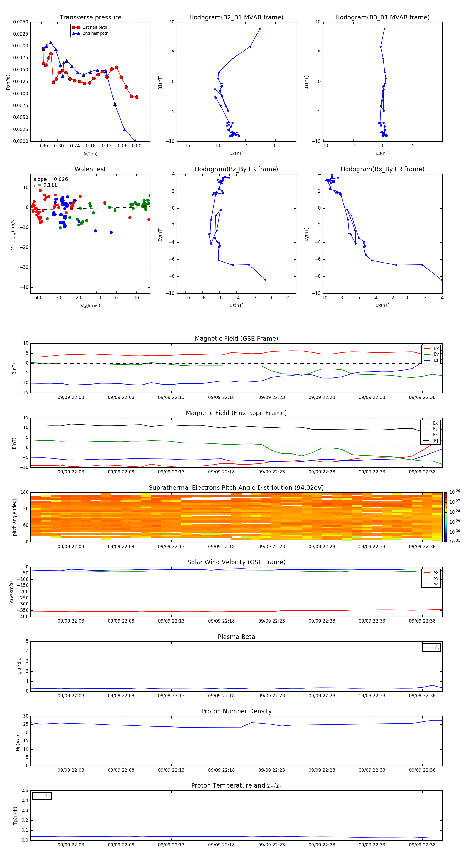Image resolution: width=473 pixels, height=868 pixels.
Task: Click '09/09 22:38' tick under temperature plot
Action: point(422,845)
